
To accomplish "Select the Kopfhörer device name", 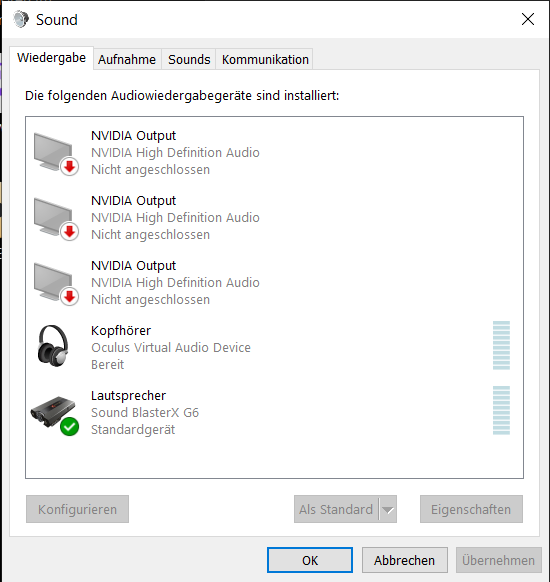I will (x=121, y=330).
